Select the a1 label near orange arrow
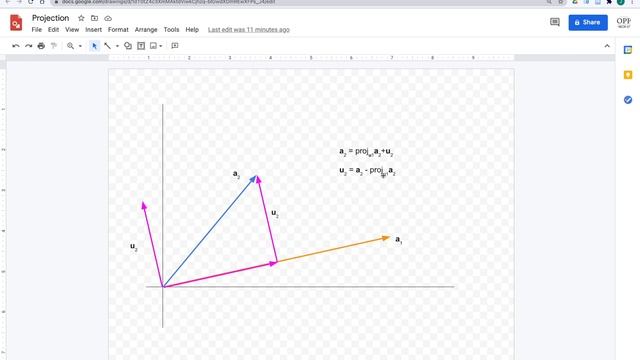The height and width of the screenshot is (360, 640). [x=399, y=240]
